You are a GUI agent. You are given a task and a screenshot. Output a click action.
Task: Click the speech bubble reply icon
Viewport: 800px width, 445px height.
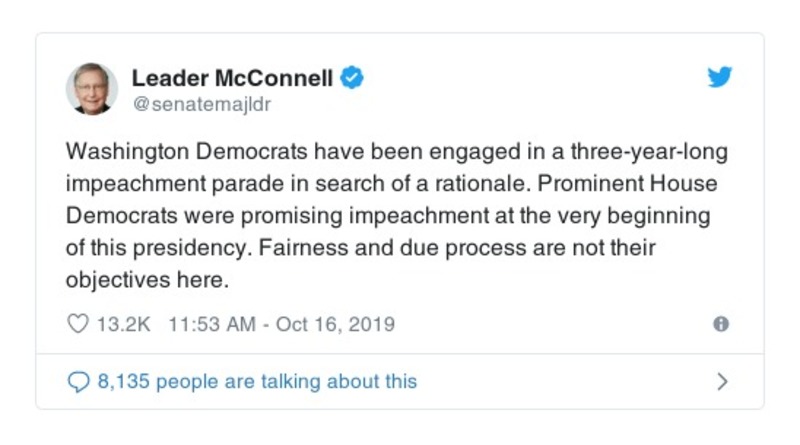pyautogui.click(x=77, y=381)
